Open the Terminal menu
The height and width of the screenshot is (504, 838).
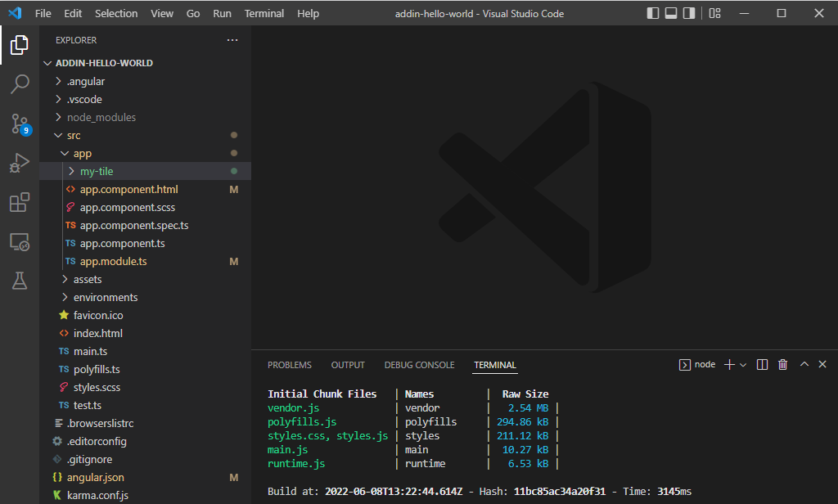click(264, 13)
